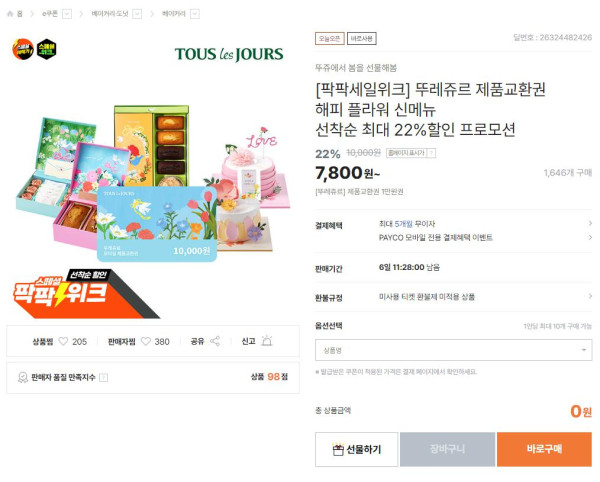
Task: Open PAYCO 모바일 전용 결제혜택 이벤트 link
Action: coord(435,238)
